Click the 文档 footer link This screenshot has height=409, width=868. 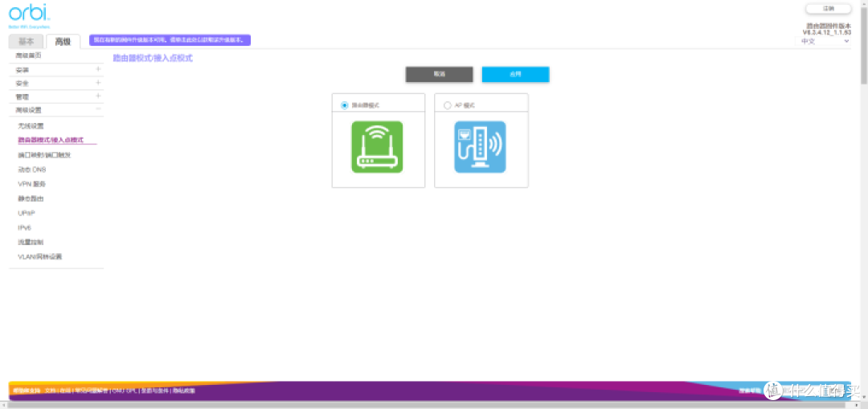(x=51, y=391)
